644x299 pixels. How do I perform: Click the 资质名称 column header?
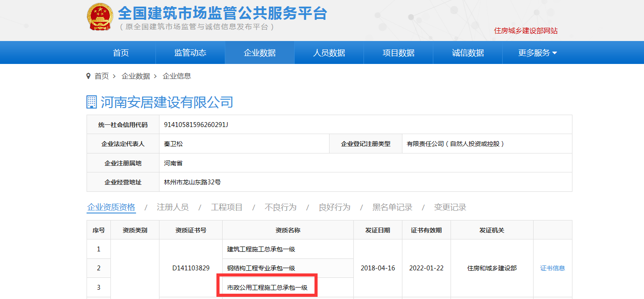pos(288,230)
